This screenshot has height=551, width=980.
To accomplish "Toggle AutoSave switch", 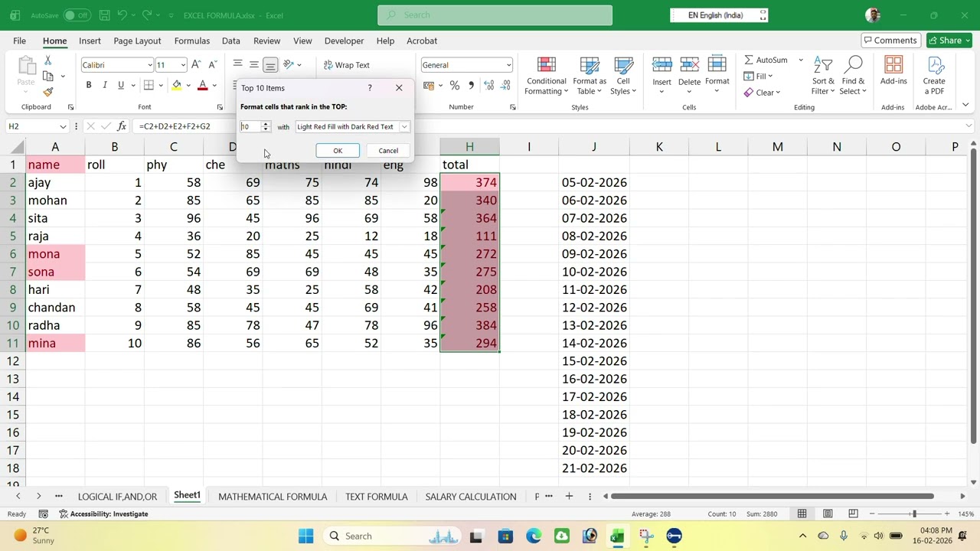I will [77, 15].
